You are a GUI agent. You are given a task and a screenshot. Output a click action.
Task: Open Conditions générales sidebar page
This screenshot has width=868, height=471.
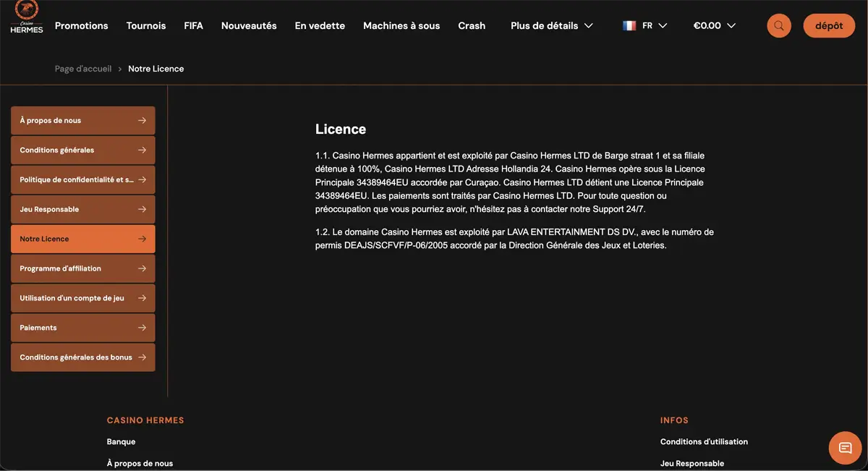(x=83, y=150)
